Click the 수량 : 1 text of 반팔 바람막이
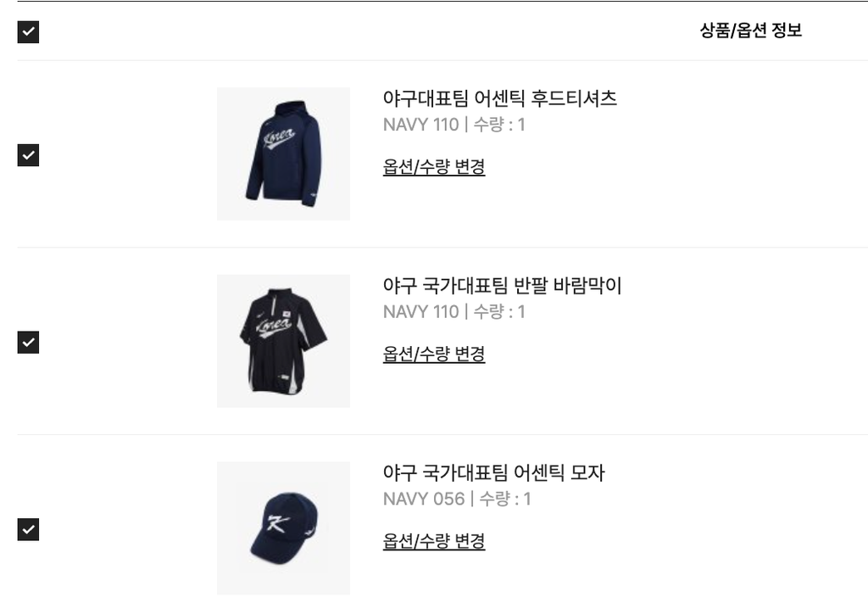 click(x=499, y=311)
